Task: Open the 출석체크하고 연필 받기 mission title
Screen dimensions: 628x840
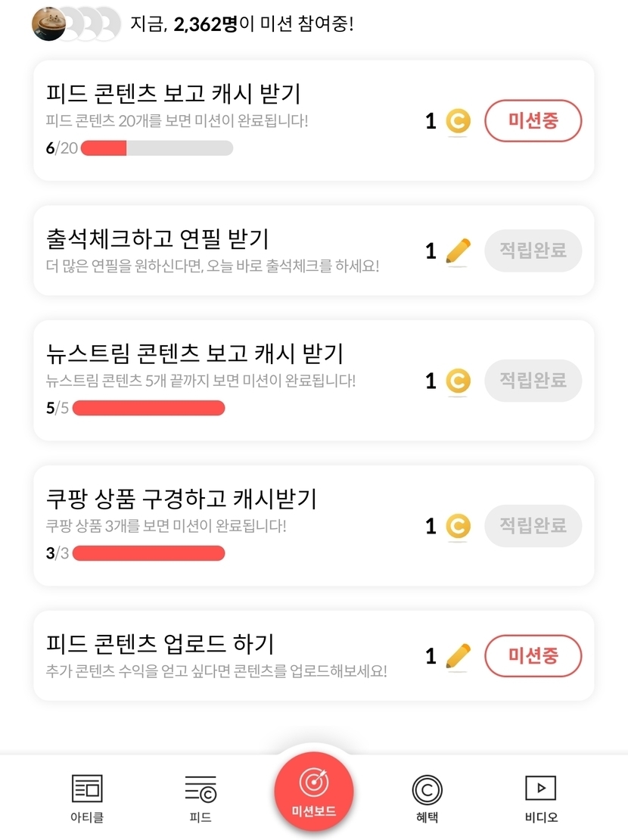Action: click(x=157, y=239)
